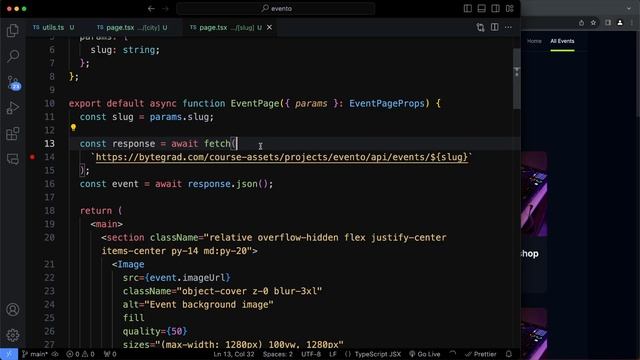Screen dimensions: 640x360
Task: Open the Explorer view in activity bar
Action: [x=13, y=31]
